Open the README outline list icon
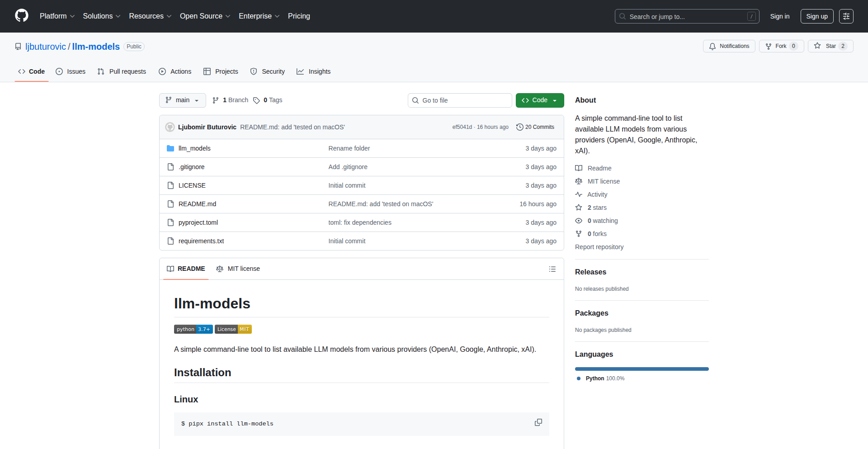The height and width of the screenshot is (449, 868). [x=552, y=269]
